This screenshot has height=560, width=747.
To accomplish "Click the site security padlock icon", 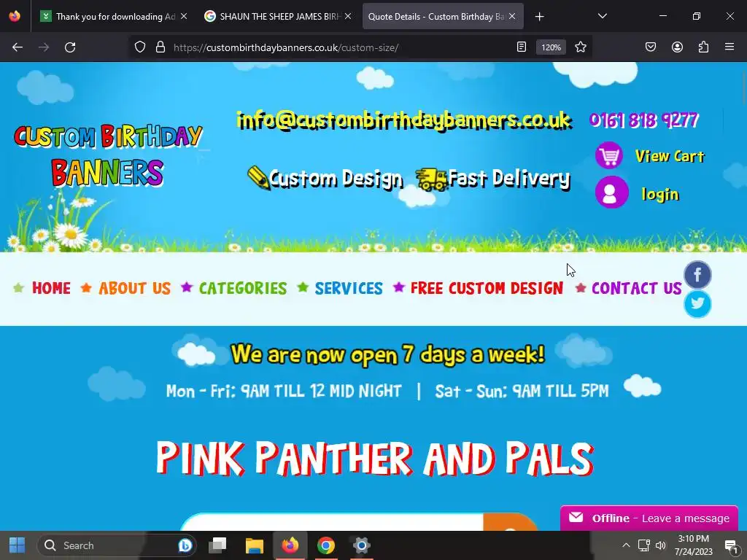I will [160, 47].
